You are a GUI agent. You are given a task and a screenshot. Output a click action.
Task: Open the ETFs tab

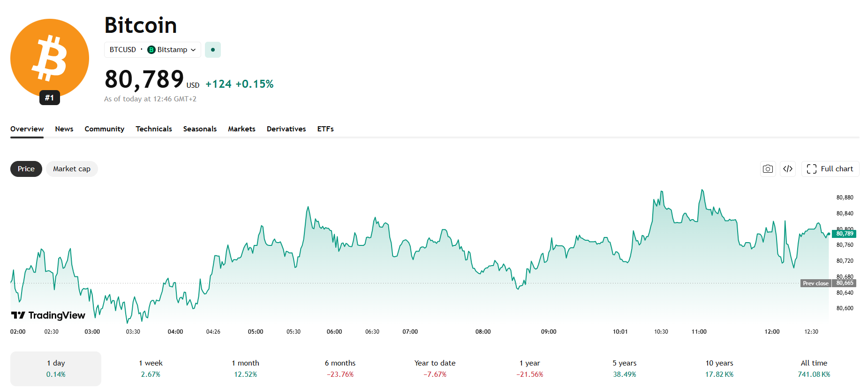click(325, 129)
